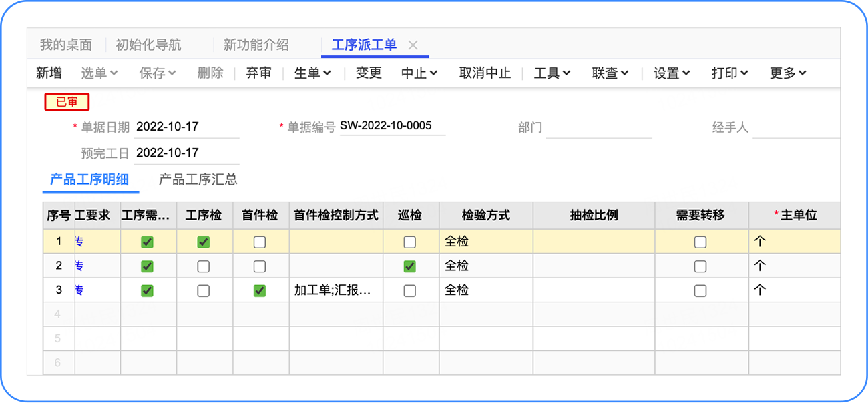Image resolution: width=868 pixels, height=403 pixels.
Task: Close the 工序派工单 tab
Action: pyautogui.click(x=413, y=45)
